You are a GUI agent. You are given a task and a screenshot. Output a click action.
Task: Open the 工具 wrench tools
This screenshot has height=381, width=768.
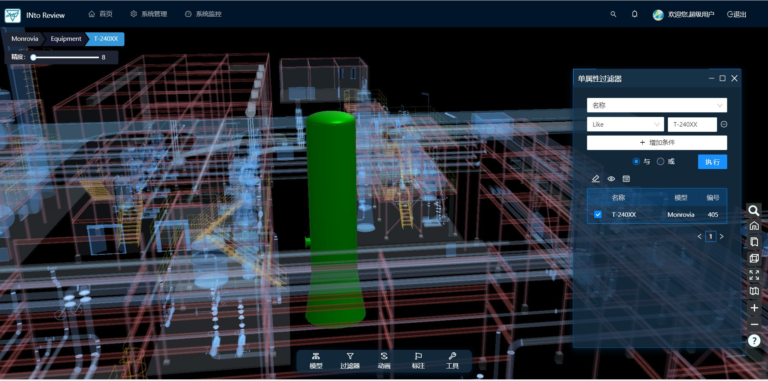click(x=452, y=361)
